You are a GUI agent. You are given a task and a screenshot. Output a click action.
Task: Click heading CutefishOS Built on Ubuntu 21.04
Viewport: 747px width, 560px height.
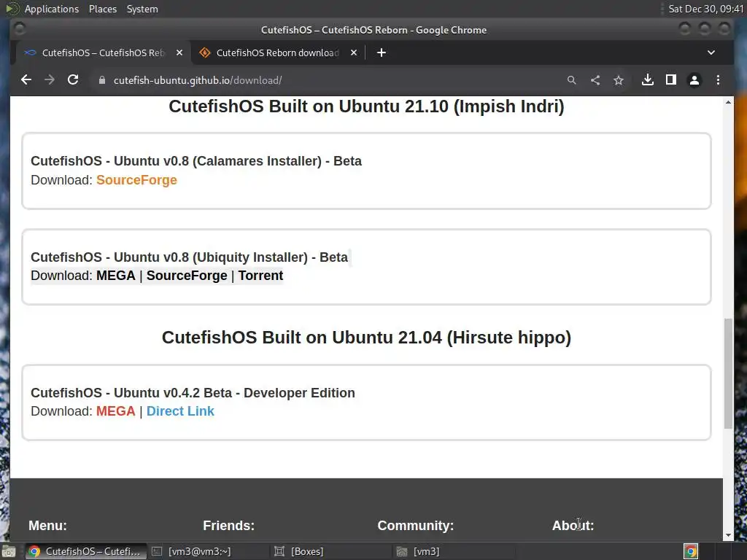(366, 338)
